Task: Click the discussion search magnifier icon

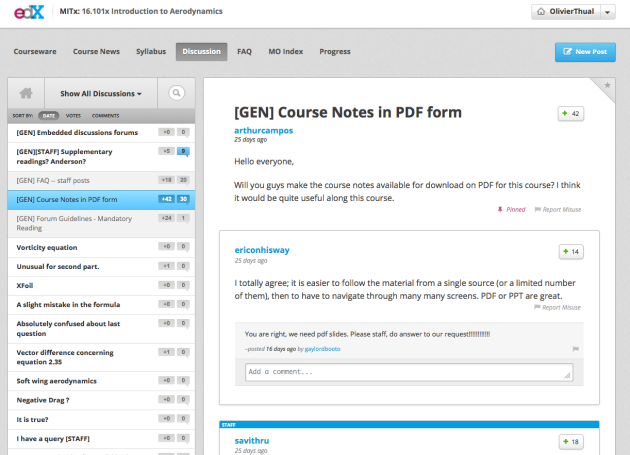Action: [176, 93]
